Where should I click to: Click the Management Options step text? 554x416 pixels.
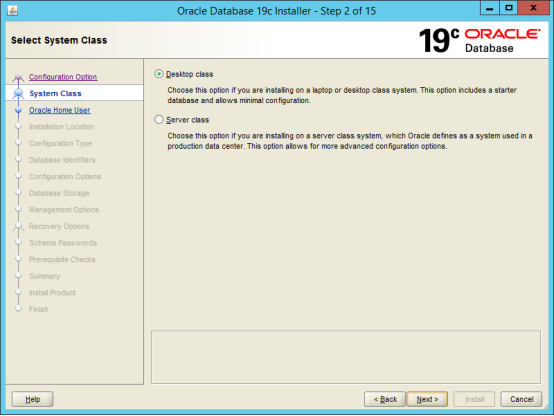coord(64,210)
